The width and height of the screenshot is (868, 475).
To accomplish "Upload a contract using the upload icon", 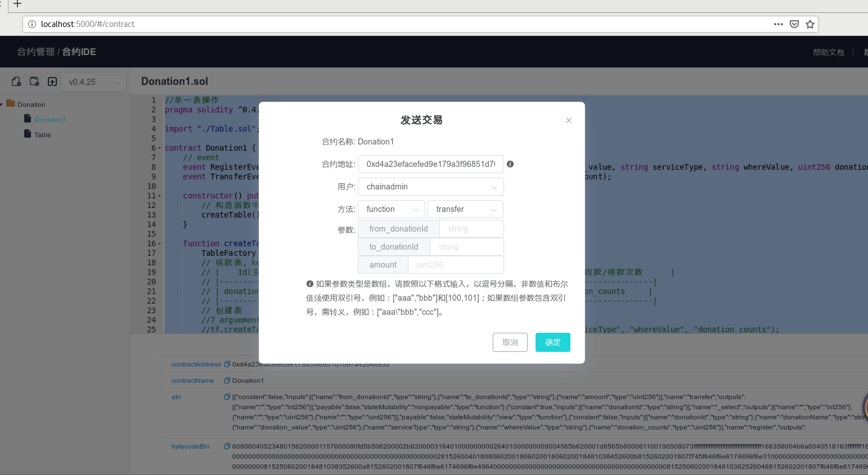I will 52,81.
